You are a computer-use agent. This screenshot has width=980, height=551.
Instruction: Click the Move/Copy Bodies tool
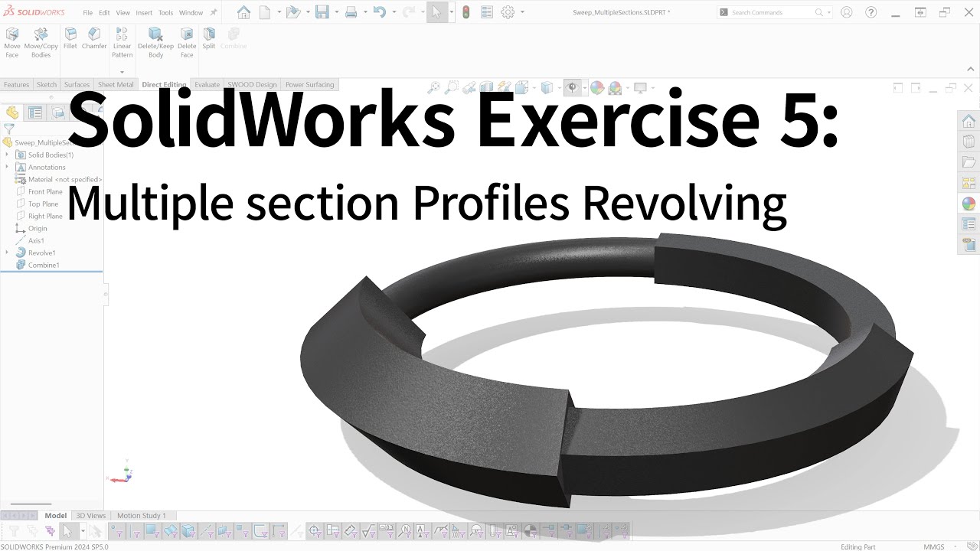[41, 43]
